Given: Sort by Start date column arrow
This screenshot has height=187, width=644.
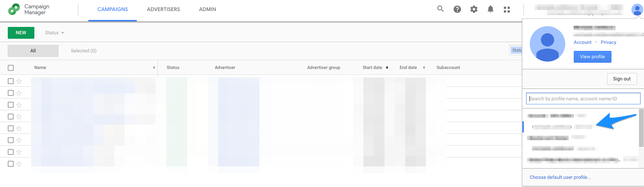Looking at the screenshot, I should click(387, 67).
